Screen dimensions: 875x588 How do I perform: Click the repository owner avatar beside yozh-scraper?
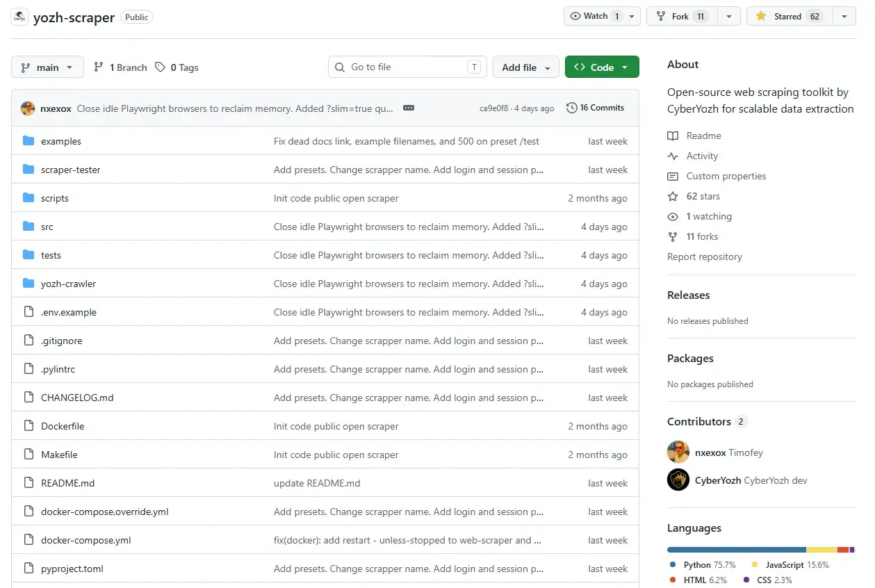coord(19,17)
